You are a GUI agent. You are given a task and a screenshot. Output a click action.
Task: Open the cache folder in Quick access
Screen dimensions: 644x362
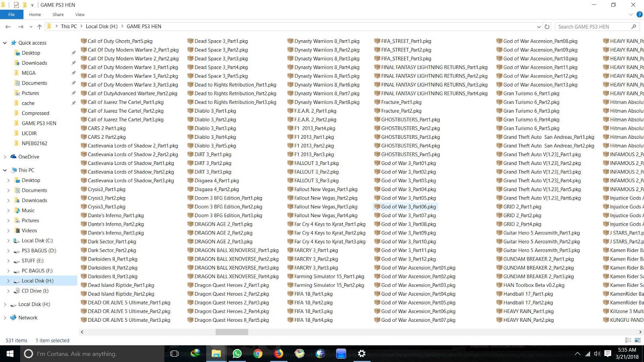[28, 103]
